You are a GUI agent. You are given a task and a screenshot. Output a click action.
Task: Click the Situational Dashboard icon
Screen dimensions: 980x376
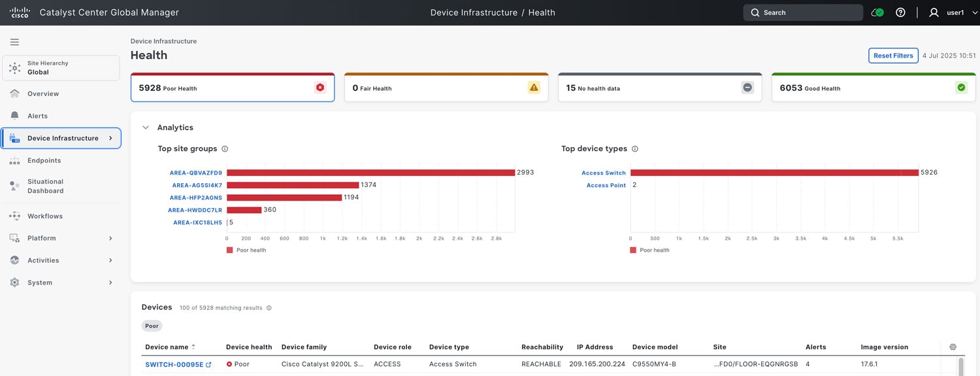click(x=14, y=186)
